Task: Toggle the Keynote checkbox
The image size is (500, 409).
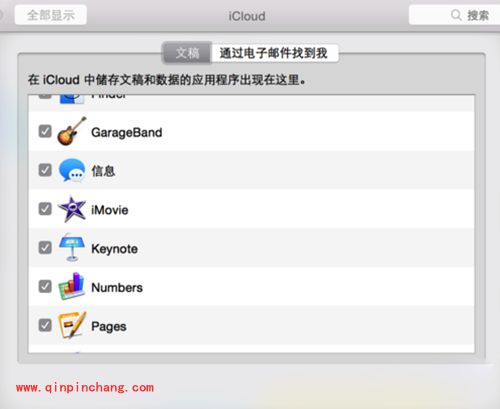Action: (45, 248)
